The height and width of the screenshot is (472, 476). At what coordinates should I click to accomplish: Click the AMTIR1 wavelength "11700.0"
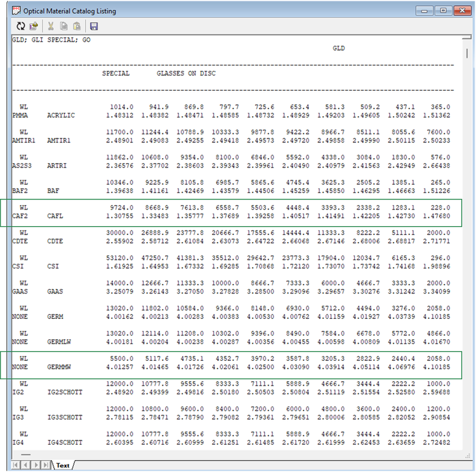point(119,132)
